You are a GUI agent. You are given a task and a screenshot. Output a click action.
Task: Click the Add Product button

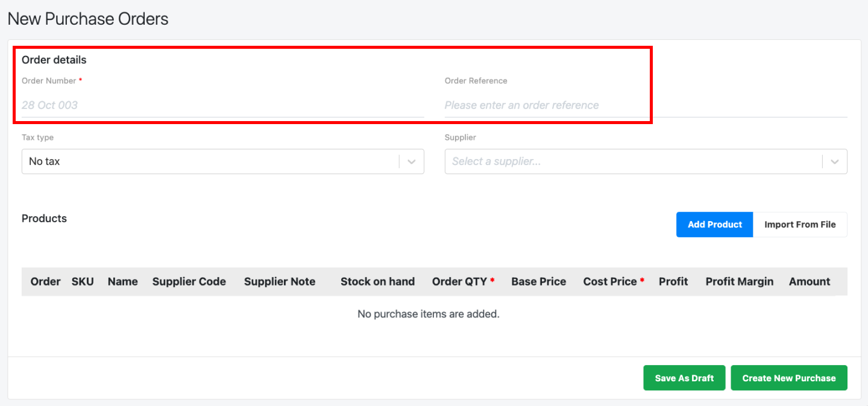[715, 225]
